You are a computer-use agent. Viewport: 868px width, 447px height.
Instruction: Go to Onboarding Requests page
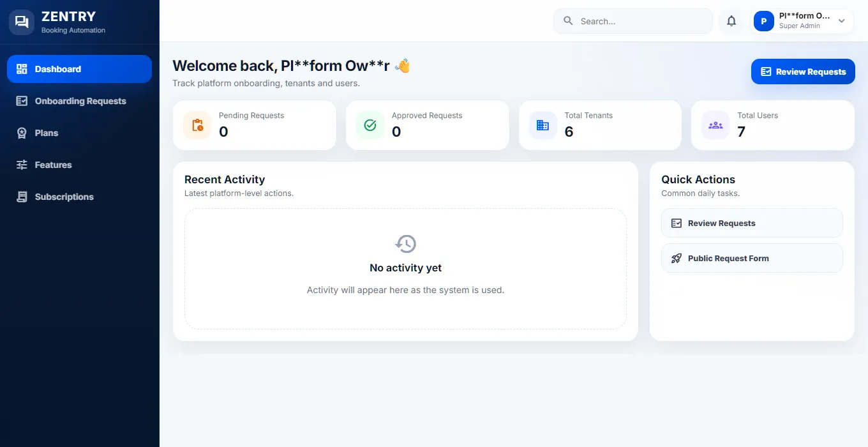pos(79,101)
